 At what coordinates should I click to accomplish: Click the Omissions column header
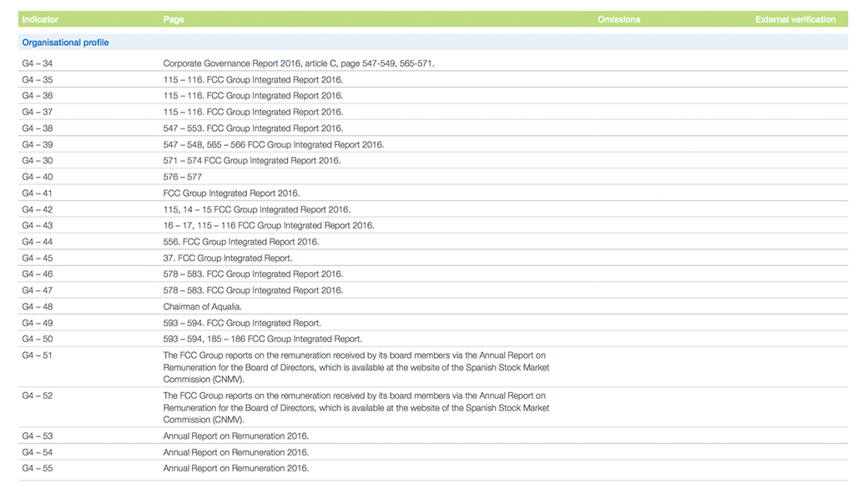[619, 19]
